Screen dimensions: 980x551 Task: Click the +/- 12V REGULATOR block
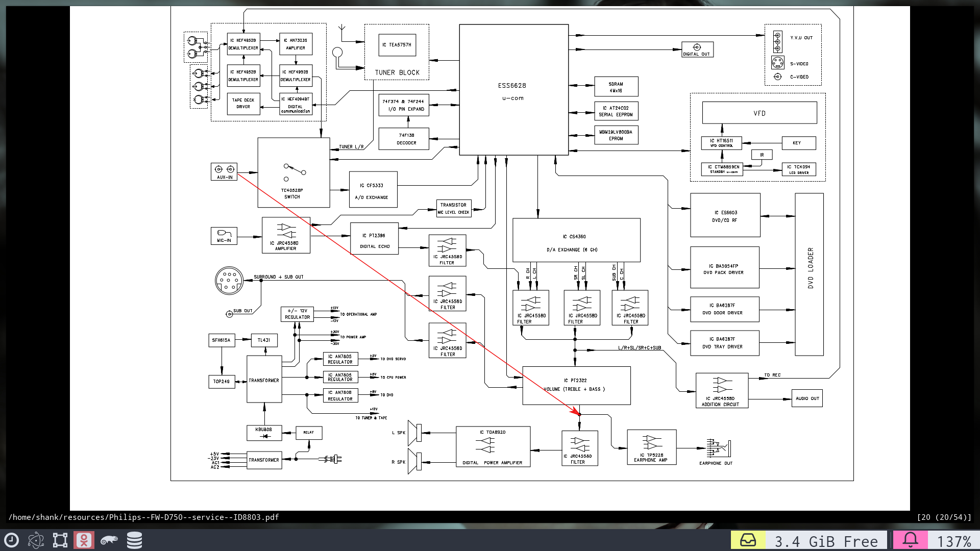point(297,314)
